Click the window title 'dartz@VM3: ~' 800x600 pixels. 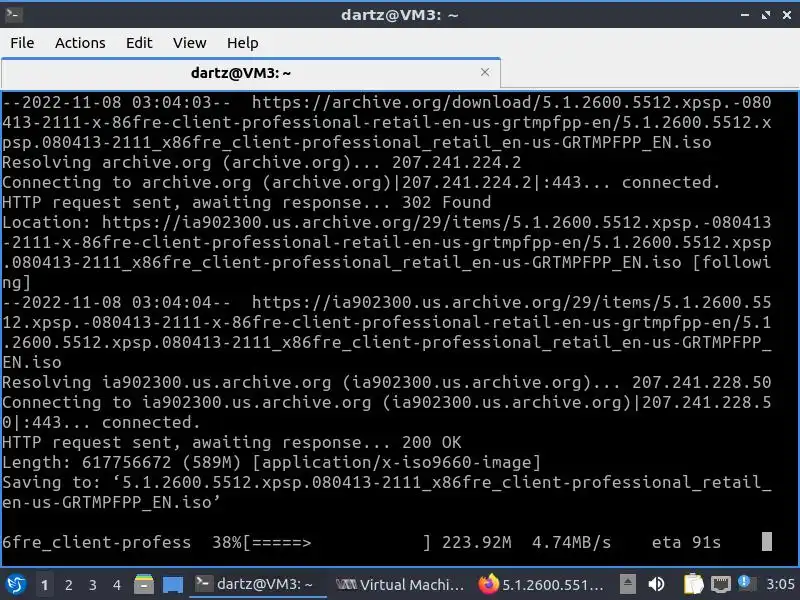coord(399,15)
